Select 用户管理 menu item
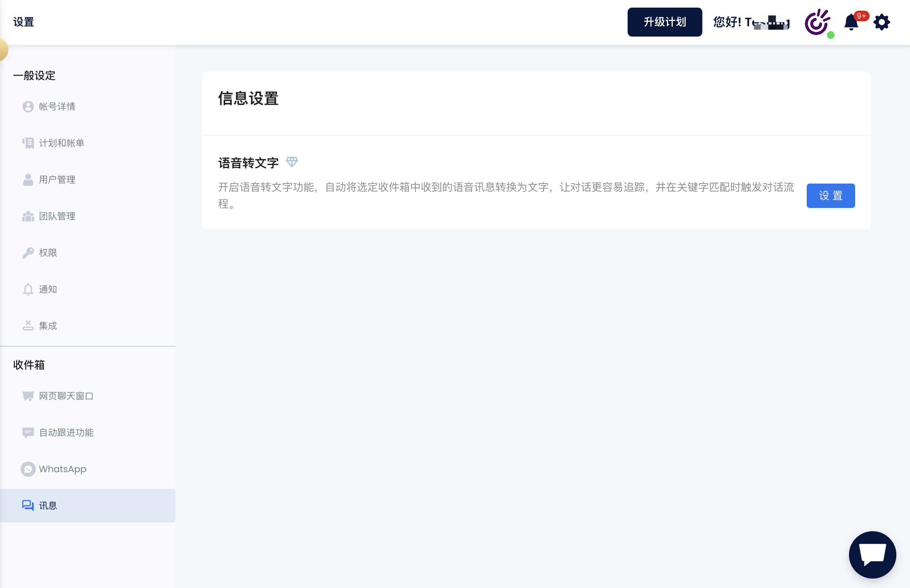The height and width of the screenshot is (588, 910). [x=57, y=180]
